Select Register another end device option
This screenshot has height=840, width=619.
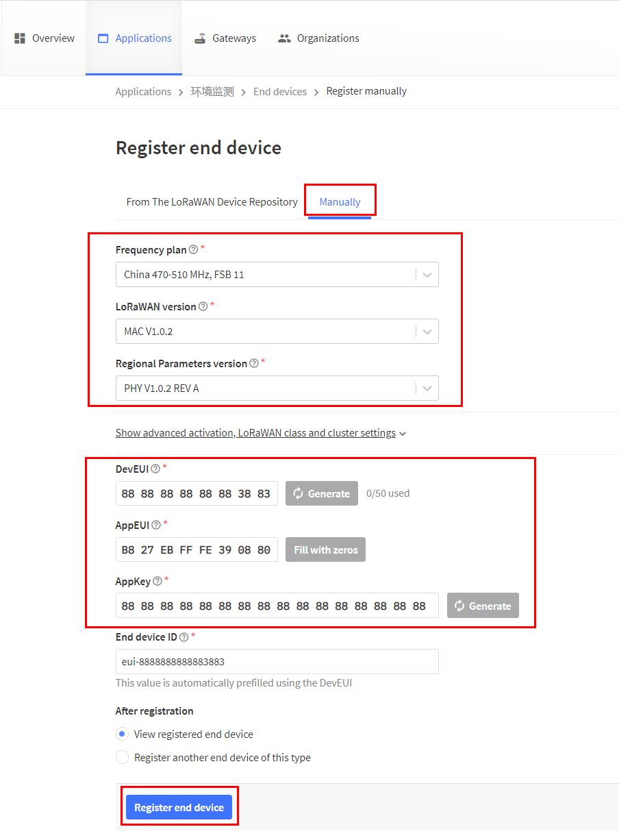coord(122,757)
